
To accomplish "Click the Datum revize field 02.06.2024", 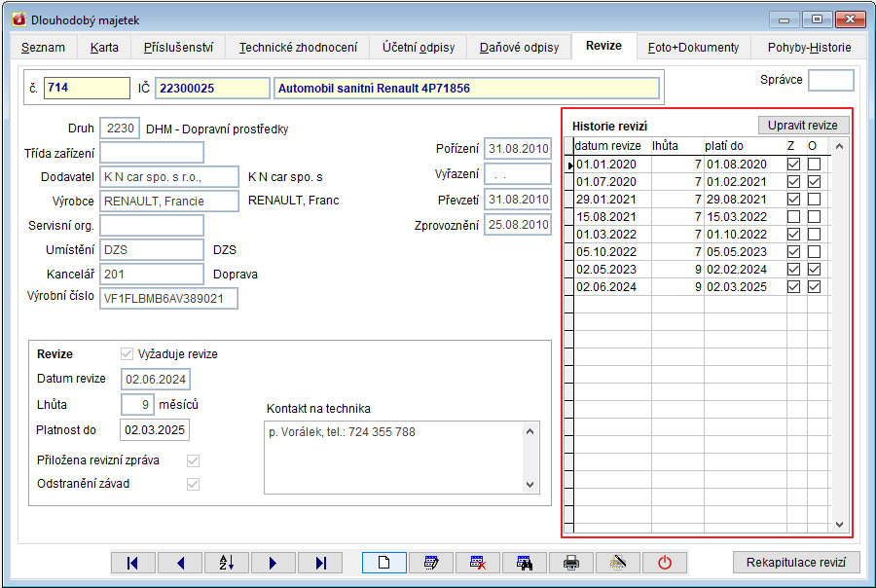I will click(156, 379).
